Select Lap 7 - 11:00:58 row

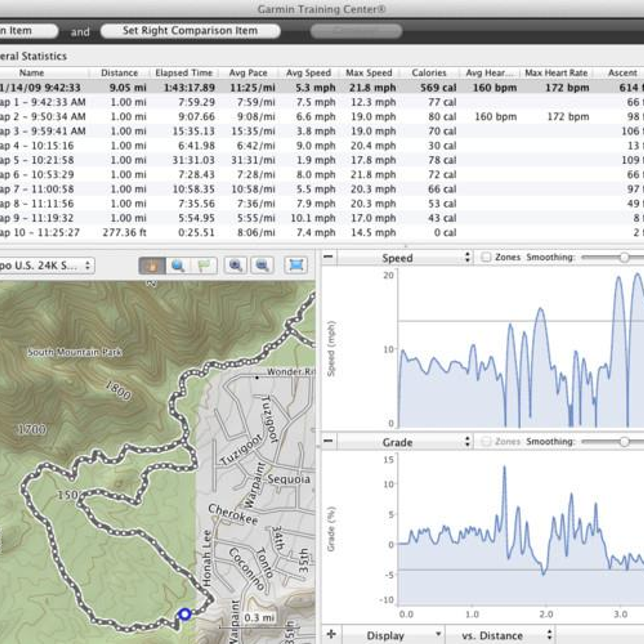(x=322, y=189)
